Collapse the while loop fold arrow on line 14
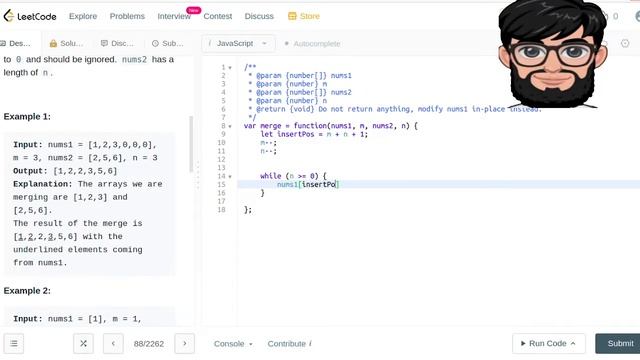Viewport: 640px width, 360px height. (230, 177)
